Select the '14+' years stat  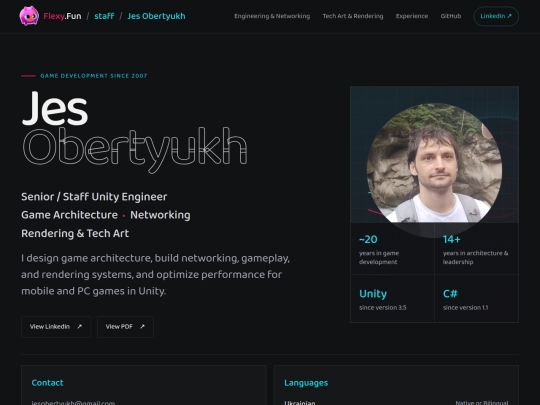tap(451, 239)
